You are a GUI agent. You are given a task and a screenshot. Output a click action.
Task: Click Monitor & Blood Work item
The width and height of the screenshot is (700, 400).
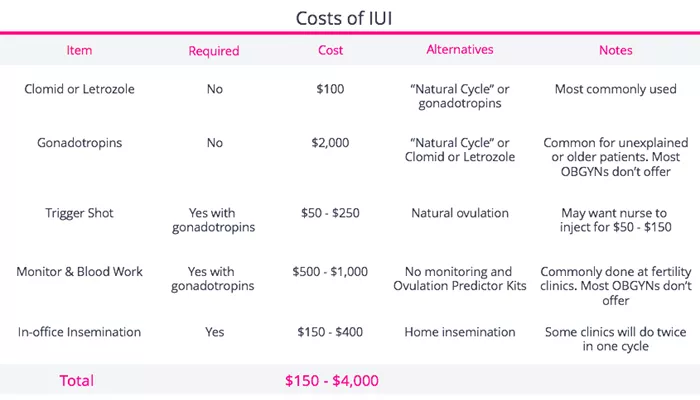pyautogui.click(x=79, y=272)
